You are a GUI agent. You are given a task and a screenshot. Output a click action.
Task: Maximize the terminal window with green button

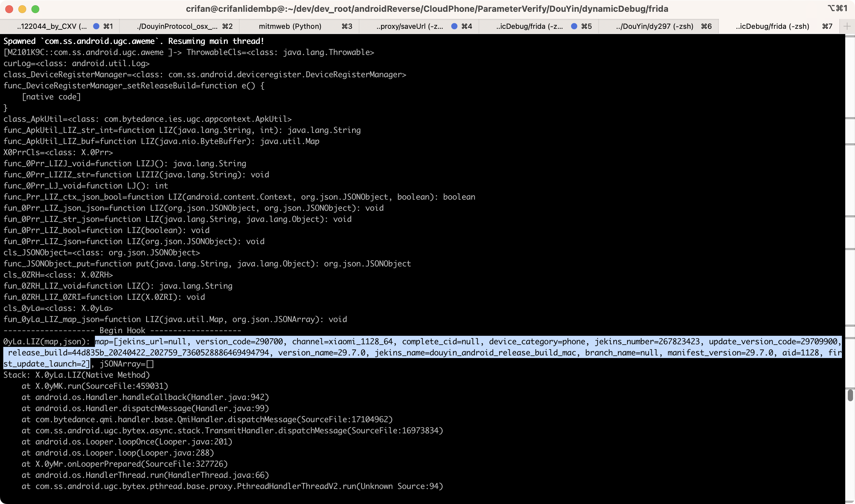[35, 9]
